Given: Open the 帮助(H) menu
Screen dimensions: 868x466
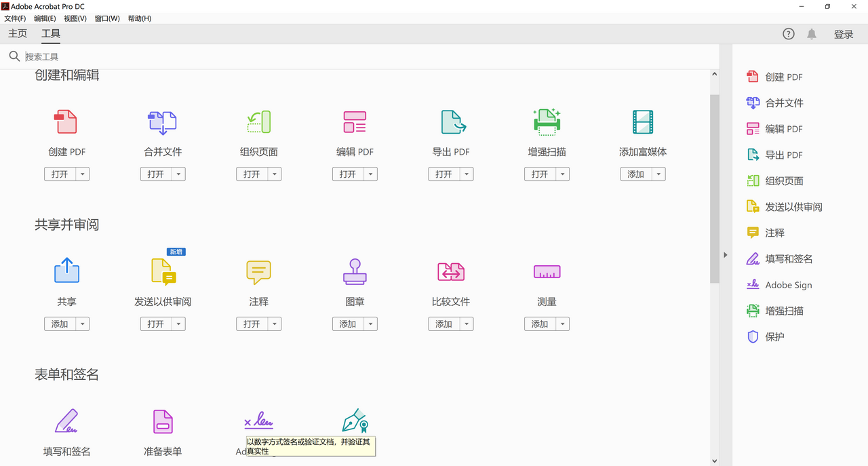Looking at the screenshot, I should [x=140, y=18].
